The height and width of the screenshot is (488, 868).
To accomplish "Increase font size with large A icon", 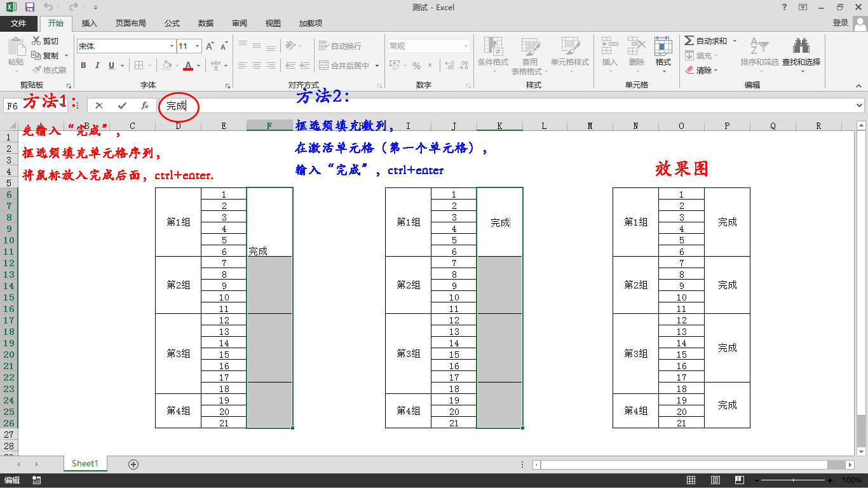I will click(x=210, y=46).
